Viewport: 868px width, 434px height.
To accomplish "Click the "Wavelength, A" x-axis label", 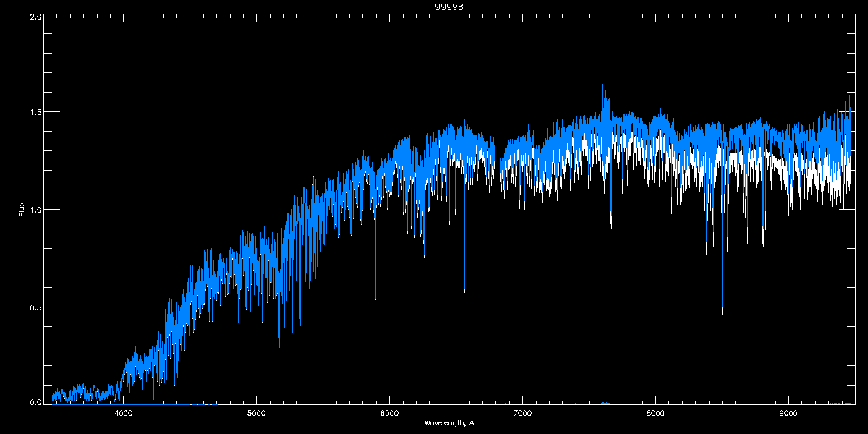I will click(x=449, y=422).
